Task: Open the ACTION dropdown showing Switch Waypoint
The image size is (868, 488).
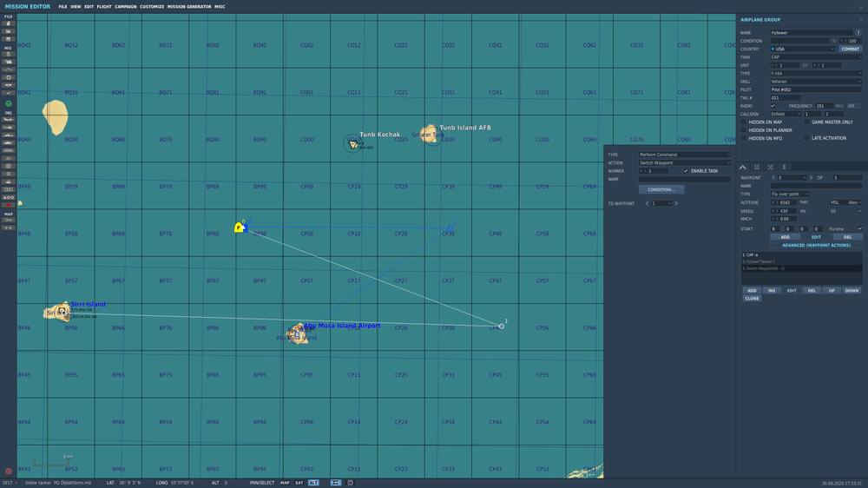Action: point(685,163)
